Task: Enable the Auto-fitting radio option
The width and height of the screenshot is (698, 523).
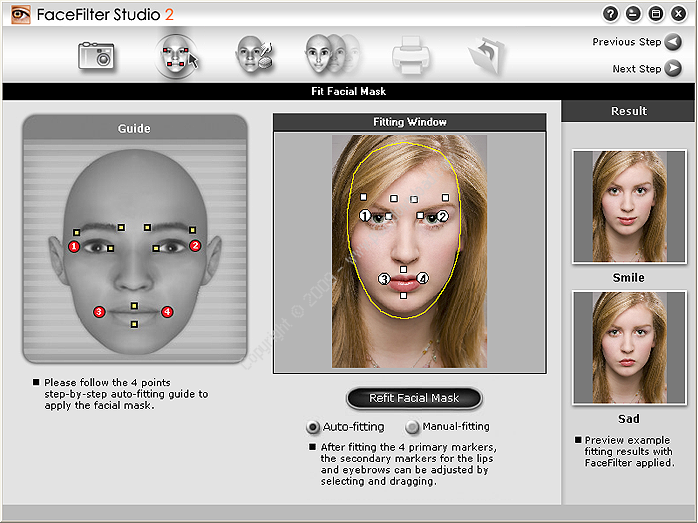Action: click(313, 427)
